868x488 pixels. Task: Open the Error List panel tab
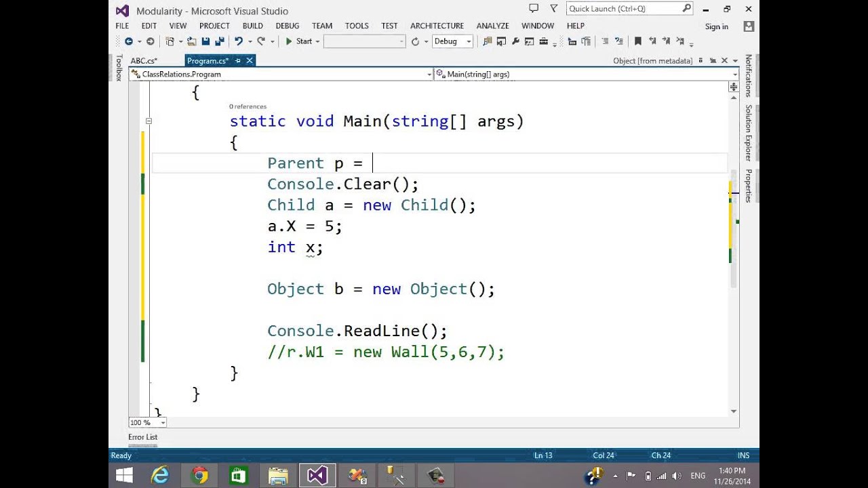pos(142,437)
